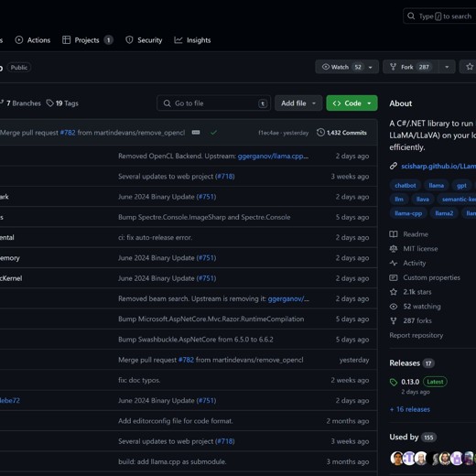Focus the 'Type / to search' field
The image size is (476, 476).
point(440,16)
